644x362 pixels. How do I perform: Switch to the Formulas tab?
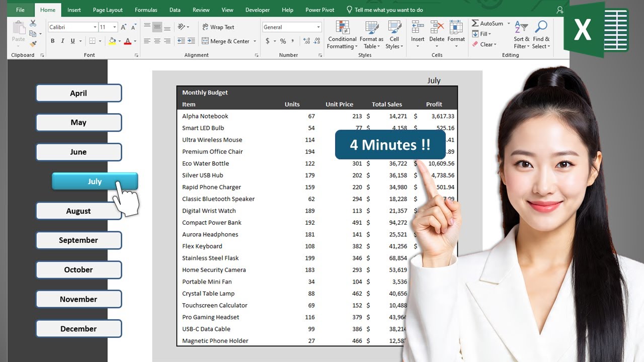coord(146,10)
